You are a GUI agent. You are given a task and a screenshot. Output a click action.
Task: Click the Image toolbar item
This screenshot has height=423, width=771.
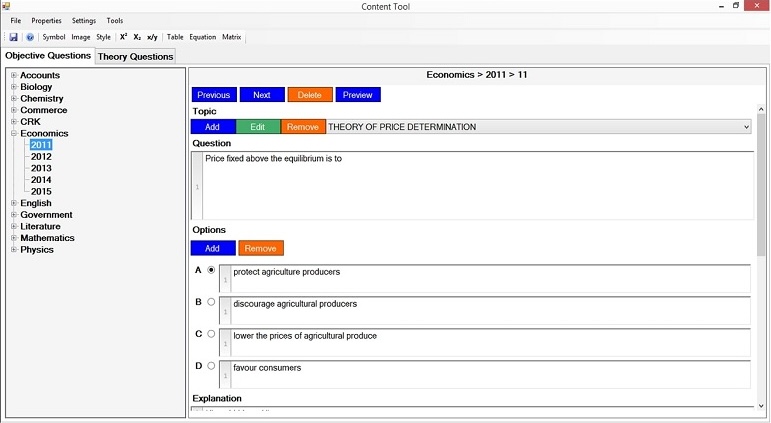pyautogui.click(x=81, y=37)
